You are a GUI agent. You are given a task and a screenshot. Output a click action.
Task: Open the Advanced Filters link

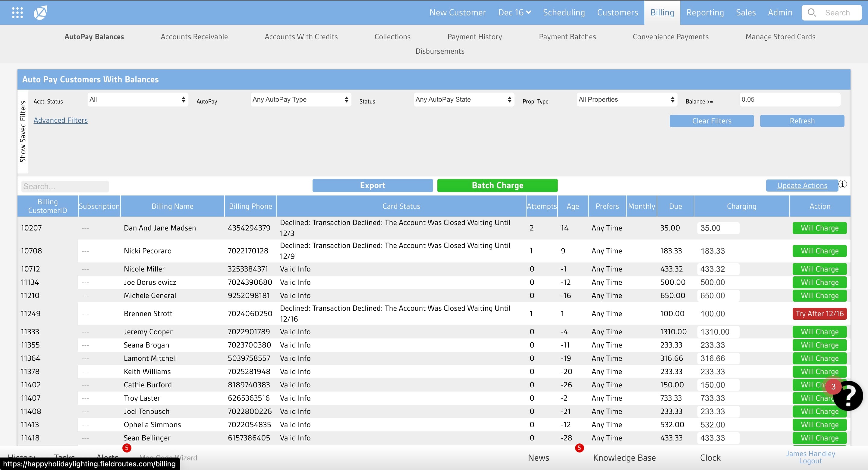(x=61, y=120)
